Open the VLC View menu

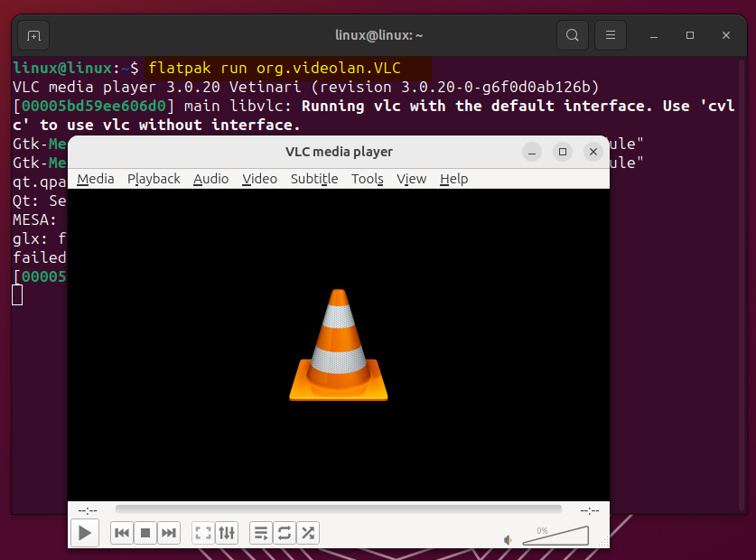coord(412,179)
